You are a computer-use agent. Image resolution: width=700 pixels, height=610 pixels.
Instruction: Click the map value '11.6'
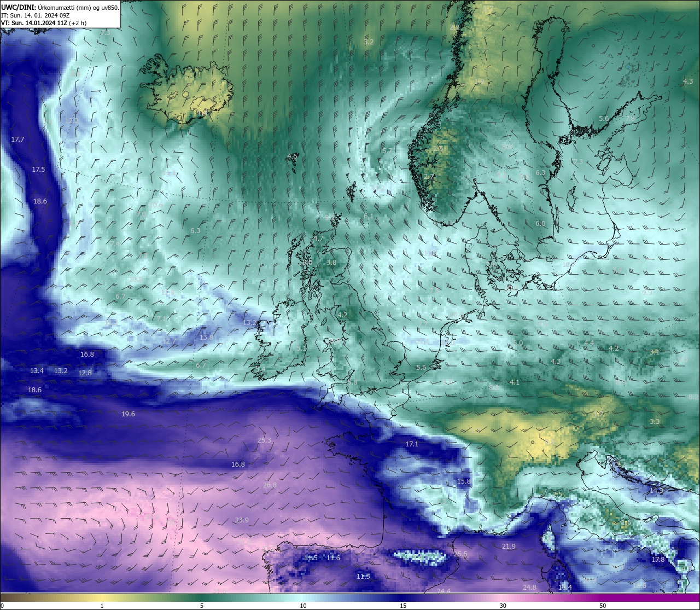333,558
